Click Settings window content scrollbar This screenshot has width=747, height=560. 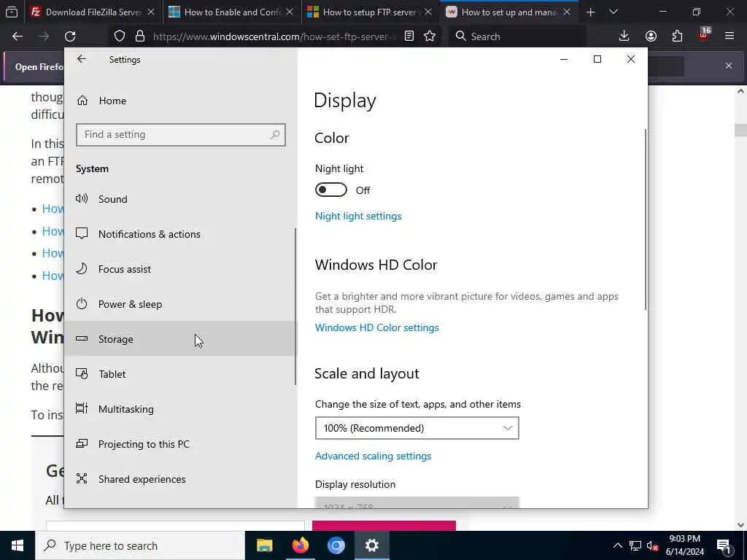click(646, 219)
